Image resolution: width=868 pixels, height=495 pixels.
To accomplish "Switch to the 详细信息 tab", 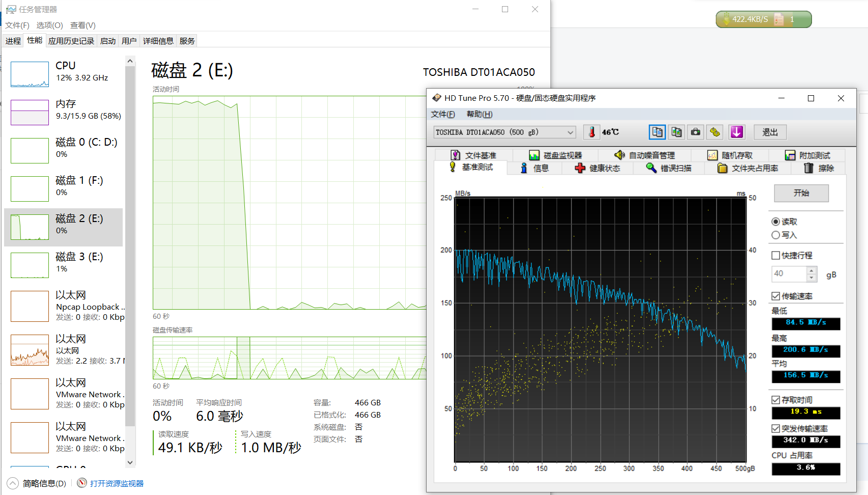I will [x=158, y=41].
